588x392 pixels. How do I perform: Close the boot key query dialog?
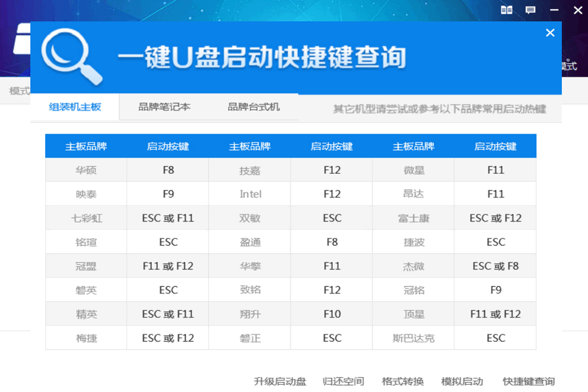(x=550, y=33)
